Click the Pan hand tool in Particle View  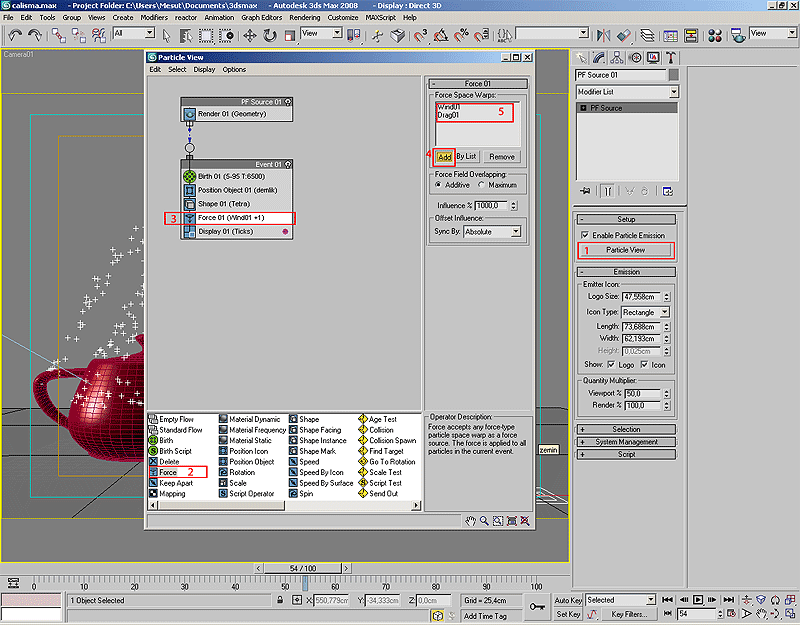pos(470,521)
